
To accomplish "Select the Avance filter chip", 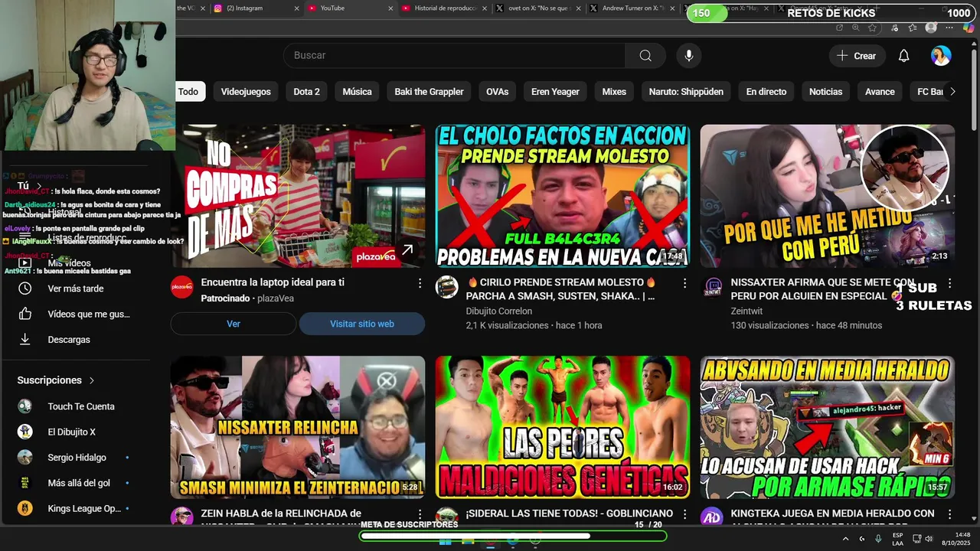I will [880, 92].
